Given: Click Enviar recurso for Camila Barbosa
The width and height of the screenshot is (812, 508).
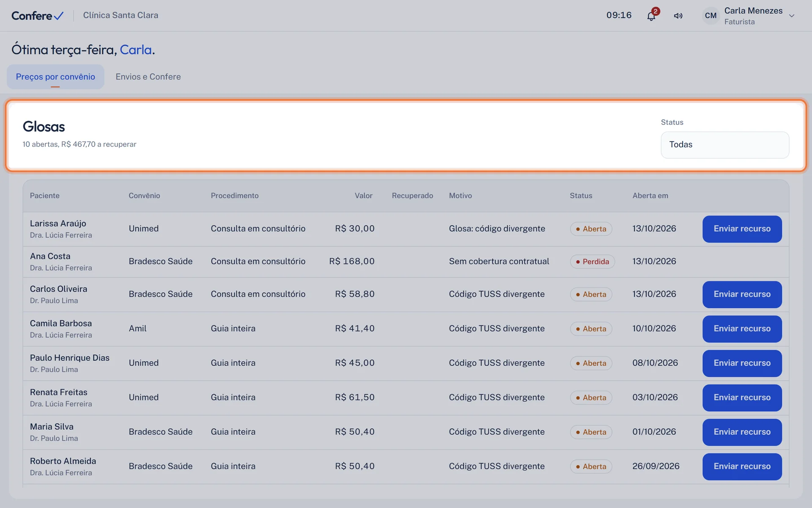Looking at the screenshot, I should click(x=742, y=329).
